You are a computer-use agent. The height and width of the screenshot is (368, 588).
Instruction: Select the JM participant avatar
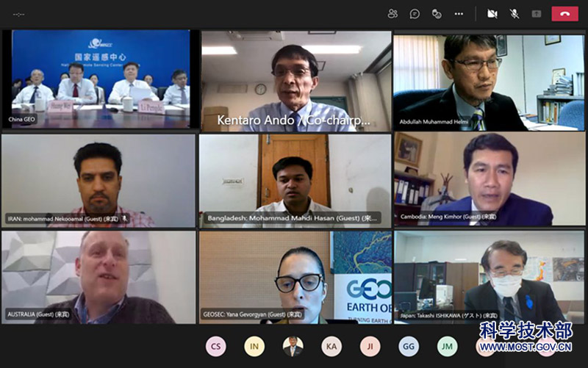(x=447, y=346)
